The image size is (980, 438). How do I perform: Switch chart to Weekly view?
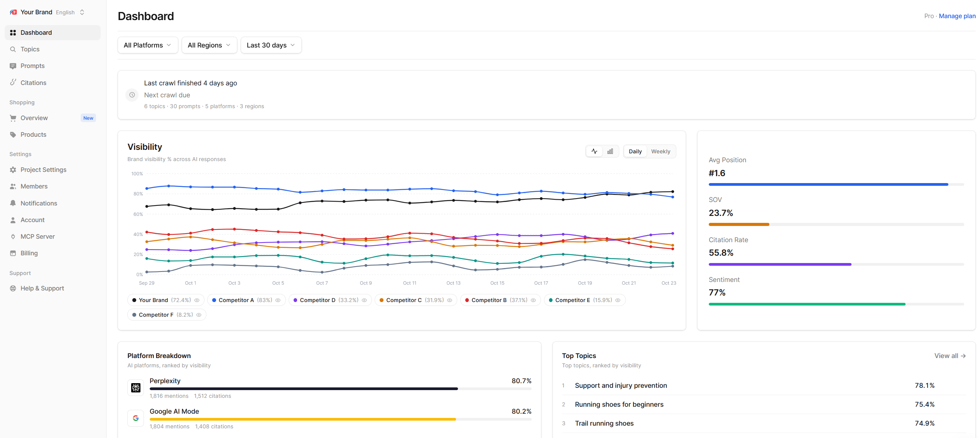click(661, 151)
